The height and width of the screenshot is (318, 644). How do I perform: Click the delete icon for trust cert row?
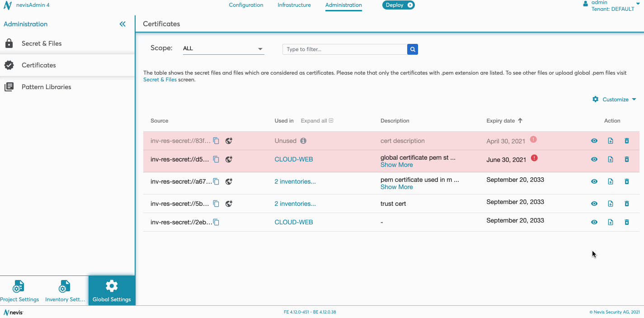626,204
